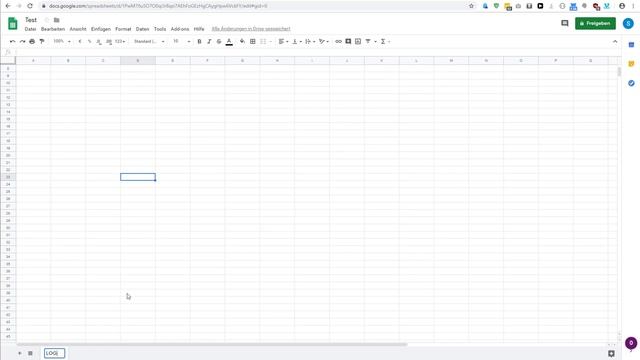Insert a comment from the toolbar
The image size is (640, 360).
(348, 41)
